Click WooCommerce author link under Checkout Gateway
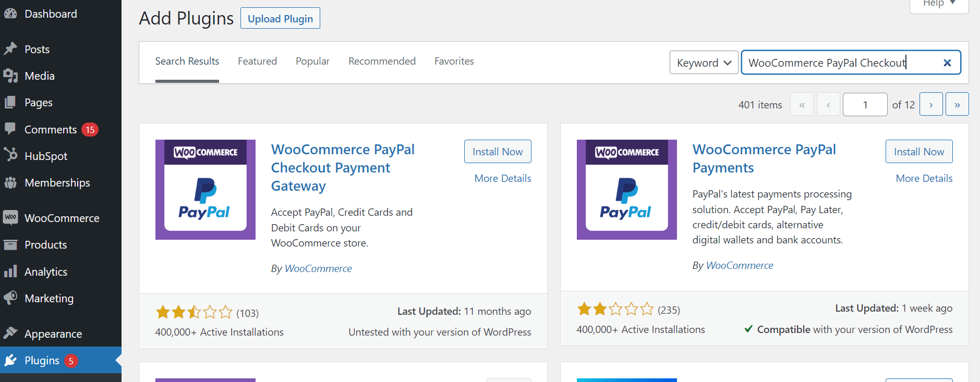This screenshot has height=382, width=980. [x=318, y=268]
